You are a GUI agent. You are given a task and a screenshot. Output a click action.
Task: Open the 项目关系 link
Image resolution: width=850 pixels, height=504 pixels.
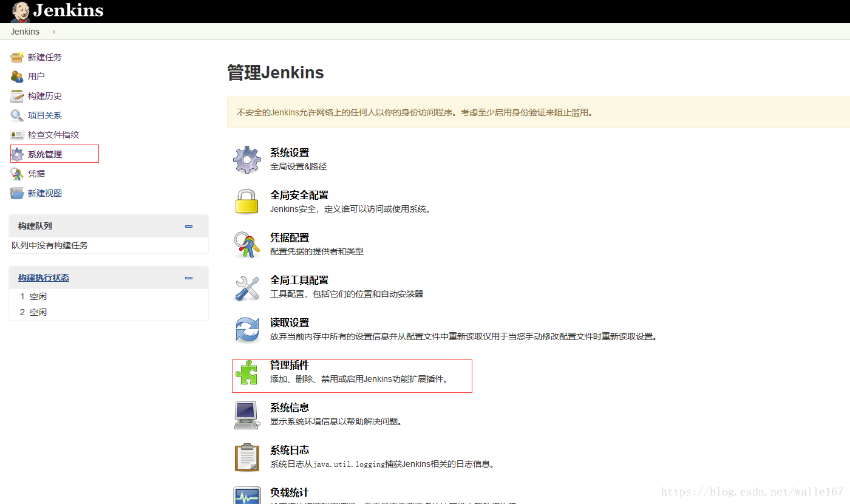coord(45,115)
